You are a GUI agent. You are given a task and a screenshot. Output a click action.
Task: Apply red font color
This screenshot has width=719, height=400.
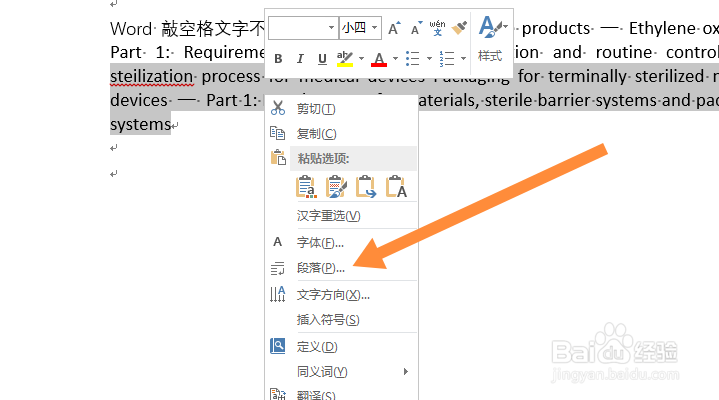tap(379, 59)
